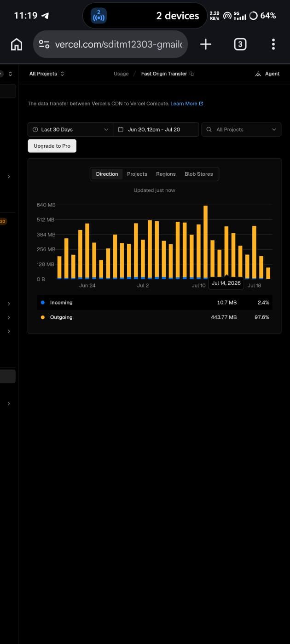Switch to the Blob Stores tab

click(199, 174)
